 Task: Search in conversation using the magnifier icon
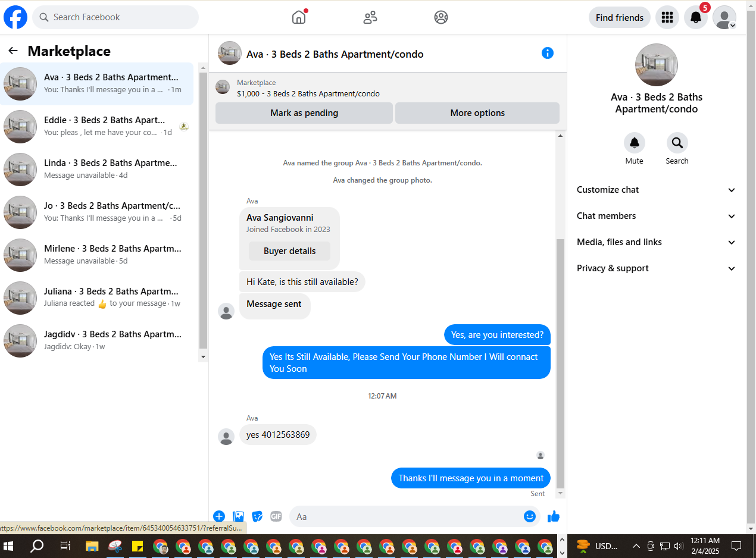(677, 143)
